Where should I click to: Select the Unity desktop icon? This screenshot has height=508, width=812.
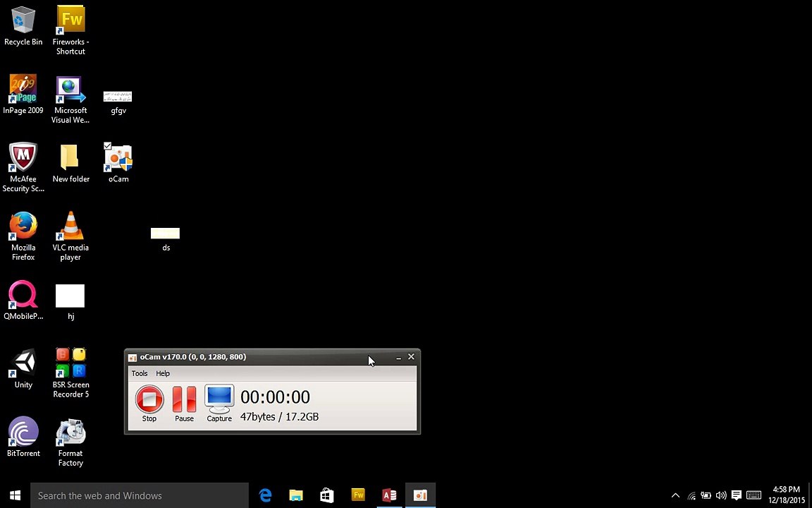[23, 369]
